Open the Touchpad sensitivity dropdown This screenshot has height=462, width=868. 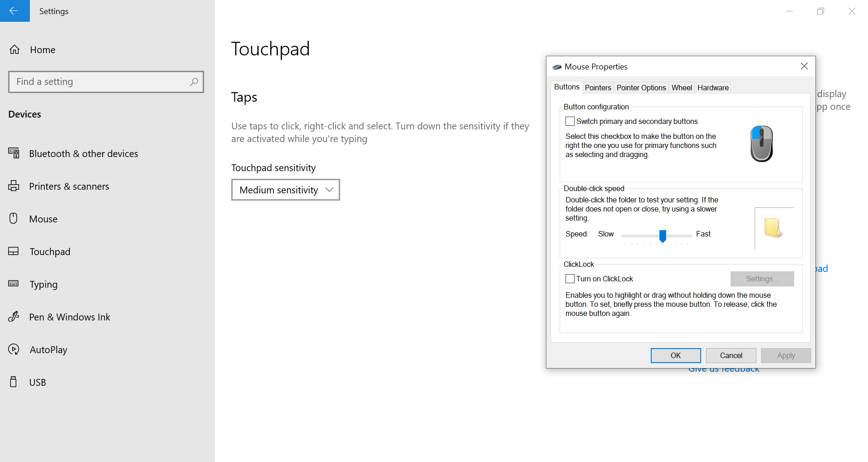(286, 190)
